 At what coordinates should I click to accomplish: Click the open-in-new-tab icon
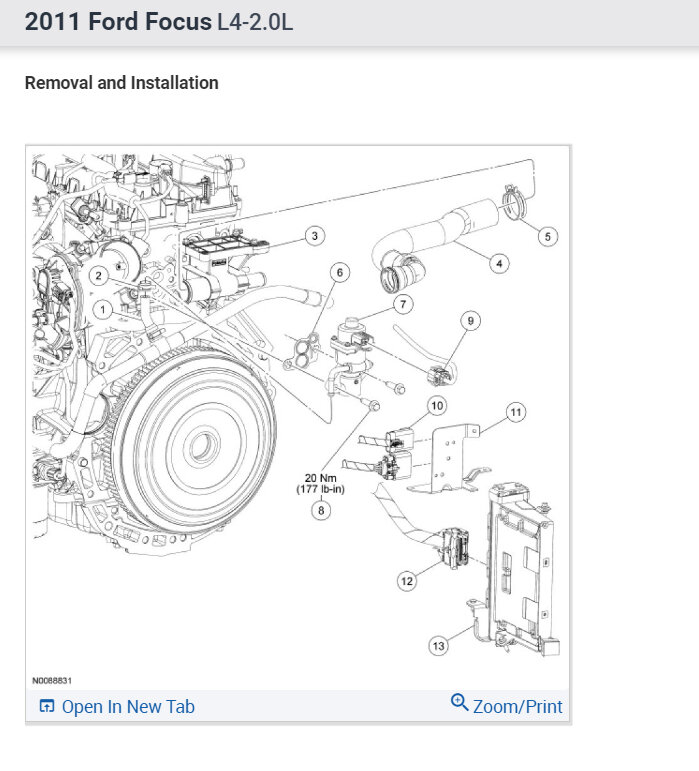click(47, 706)
